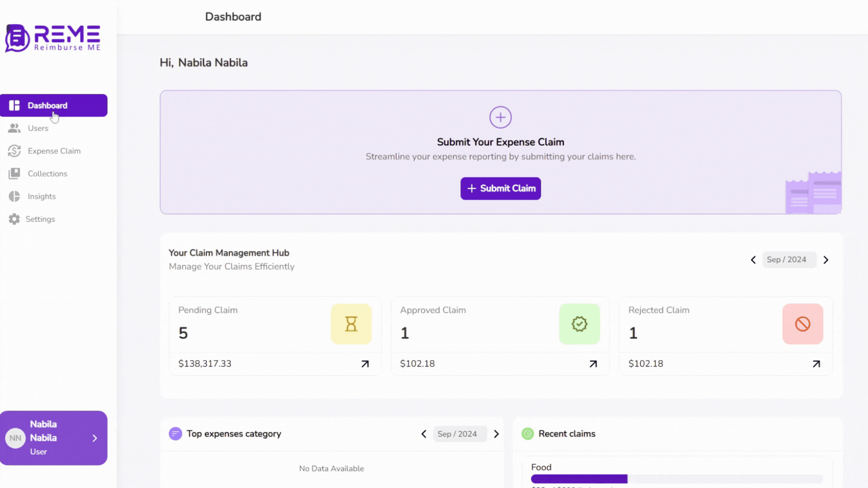
Task: Click the circled plus icon above Submit Your Expense Claim
Action: tap(500, 117)
